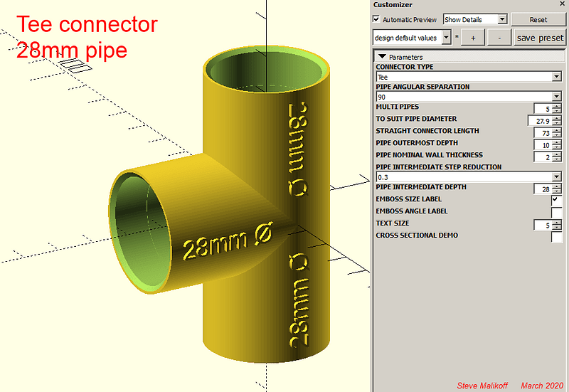Open the Show Details dropdown

475,19
